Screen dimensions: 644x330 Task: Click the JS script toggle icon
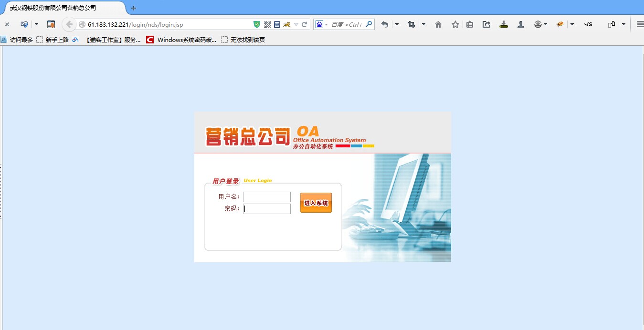(x=588, y=24)
